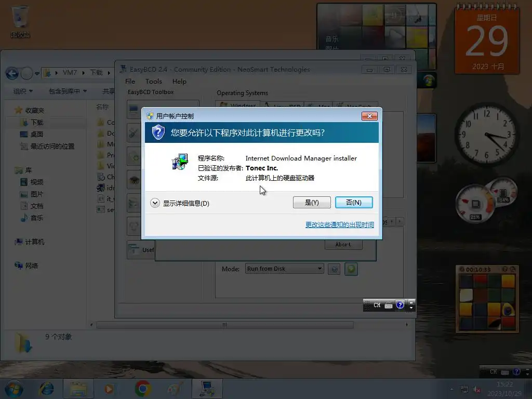Open Tools menu in EasyBCD
The image size is (532, 399).
[x=153, y=82]
